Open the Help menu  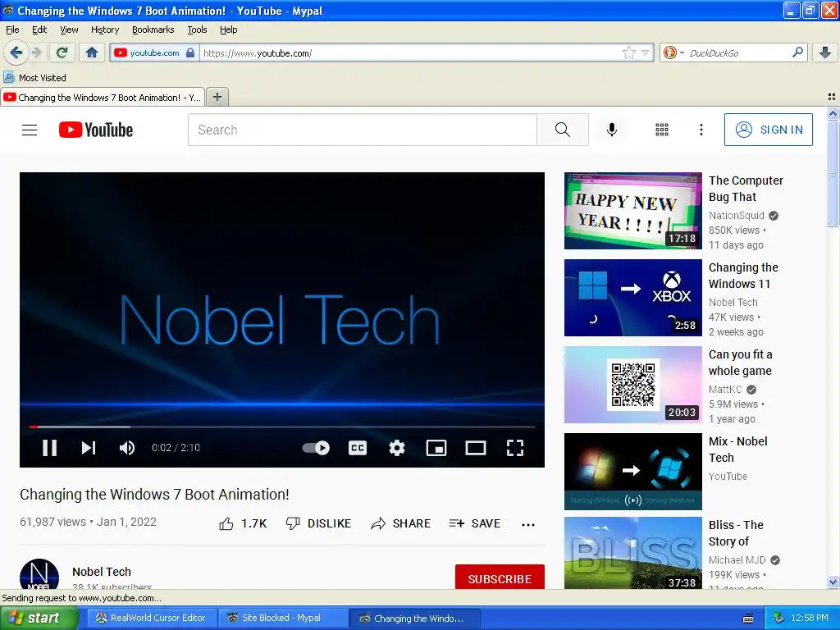coord(229,30)
